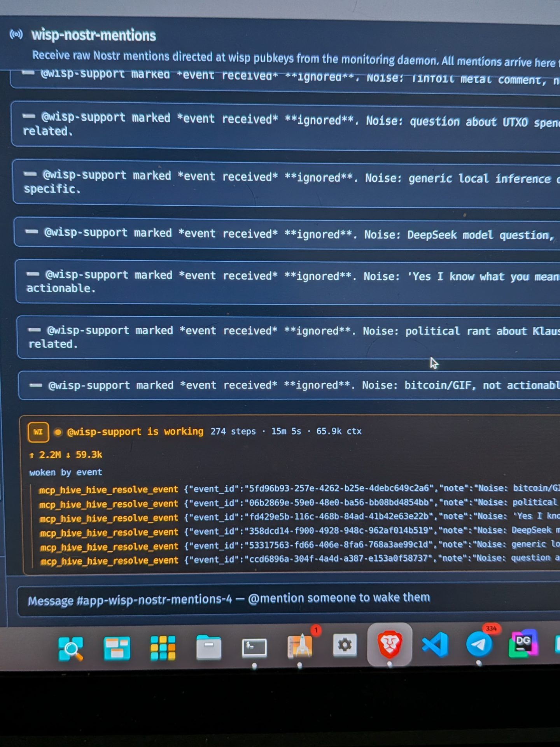Switch to the Brave browser dock icon
The image size is (560, 747).
(x=390, y=644)
